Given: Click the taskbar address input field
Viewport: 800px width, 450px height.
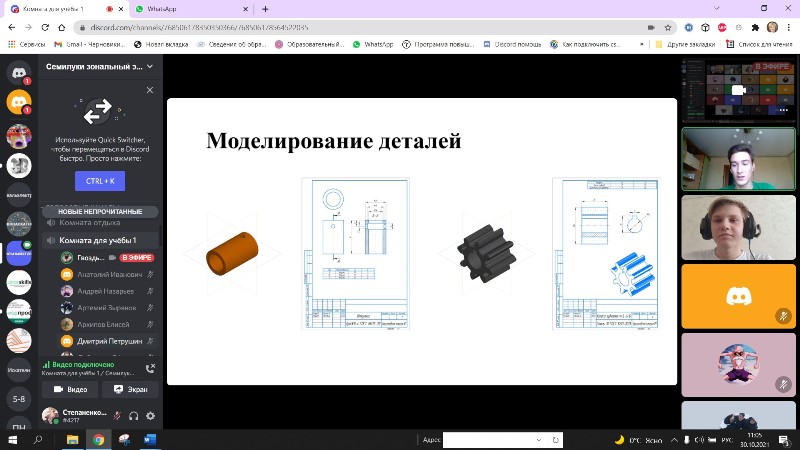Looking at the screenshot, I should pos(497,439).
